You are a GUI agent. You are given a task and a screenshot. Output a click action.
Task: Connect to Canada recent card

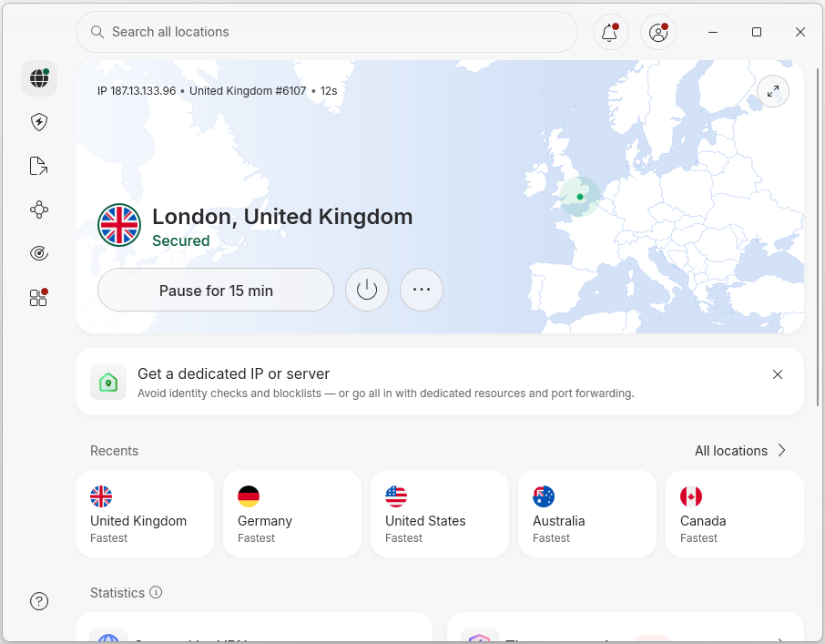pyautogui.click(x=735, y=514)
